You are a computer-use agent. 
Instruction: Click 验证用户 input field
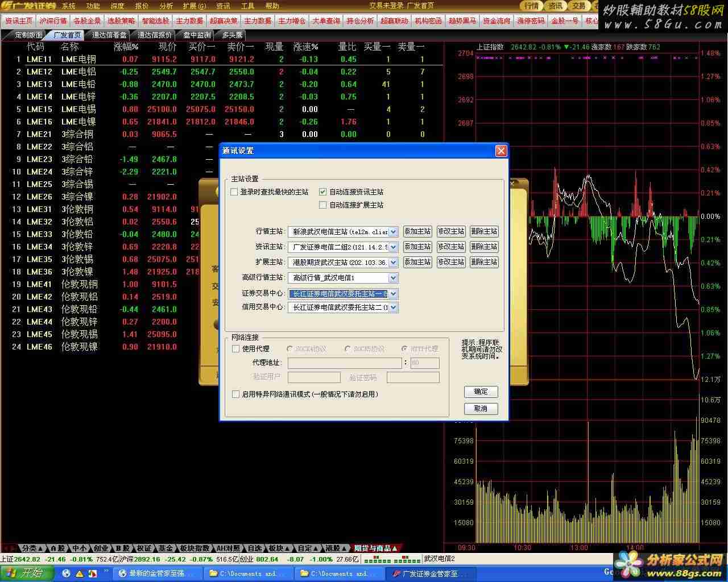tap(314, 377)
